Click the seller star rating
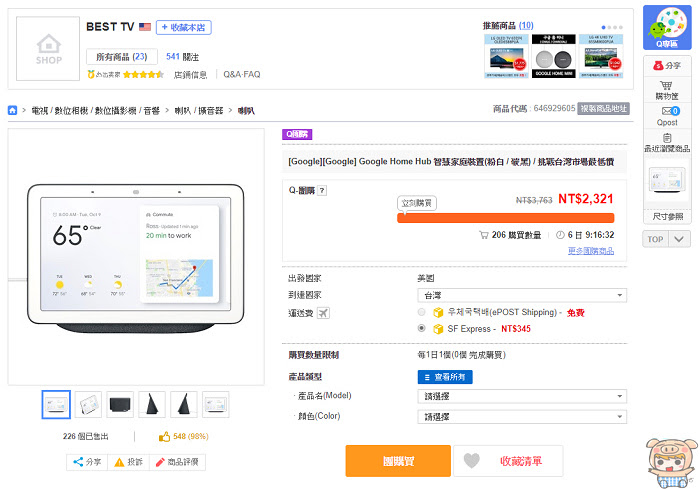 143,75
